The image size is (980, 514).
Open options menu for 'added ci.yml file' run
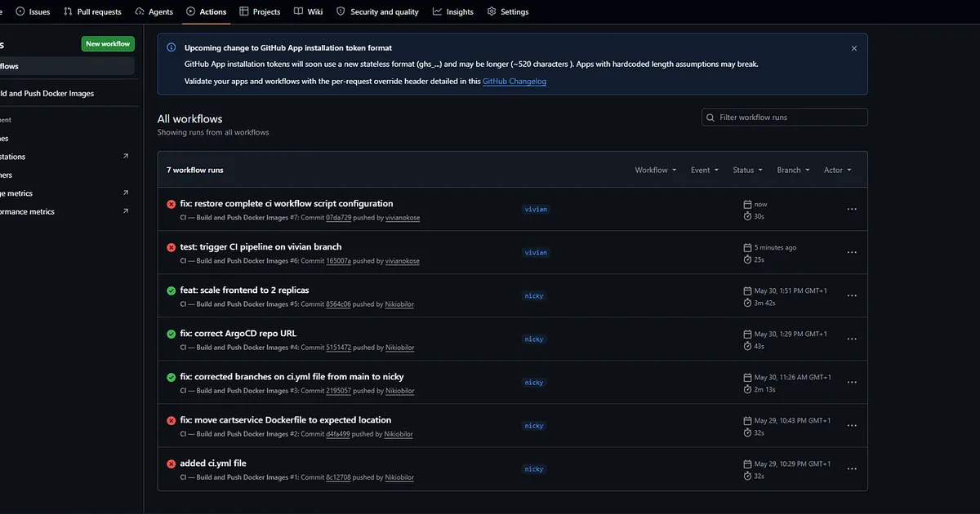click(x=852, y=468)
